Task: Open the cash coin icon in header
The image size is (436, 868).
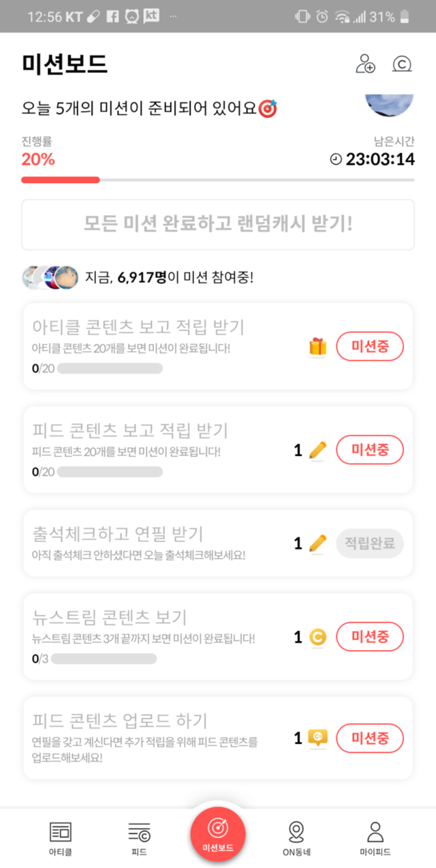Action: click(402, 64)
